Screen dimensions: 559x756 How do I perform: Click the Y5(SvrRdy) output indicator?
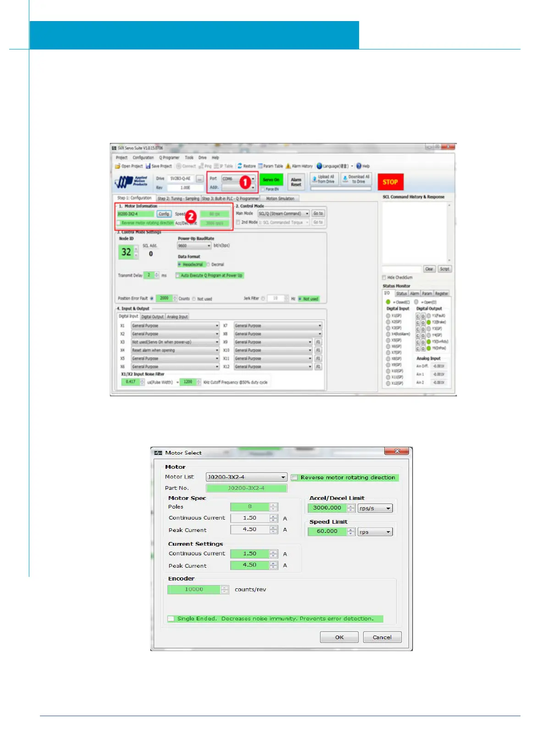coord(429,342)
